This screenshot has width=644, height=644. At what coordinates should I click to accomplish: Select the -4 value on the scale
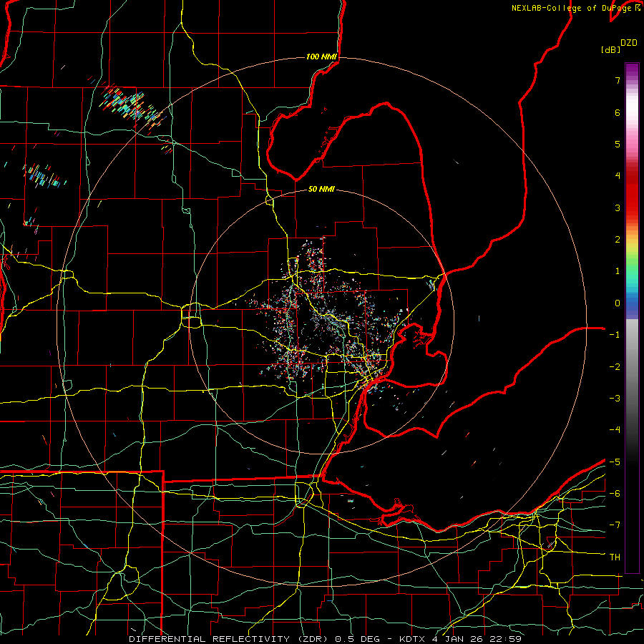[615, 430]
